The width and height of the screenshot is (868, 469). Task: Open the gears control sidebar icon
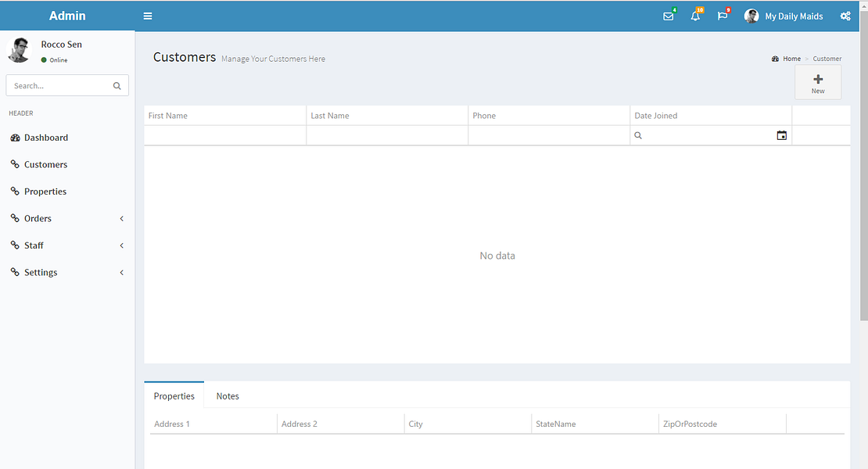click(845, 16)
